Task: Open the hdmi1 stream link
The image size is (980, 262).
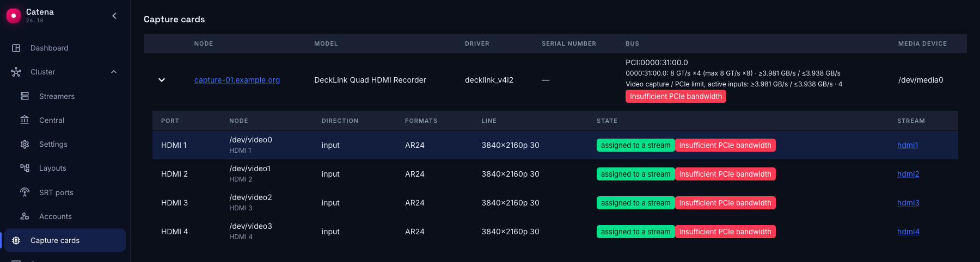Action: tap(908, 145)
